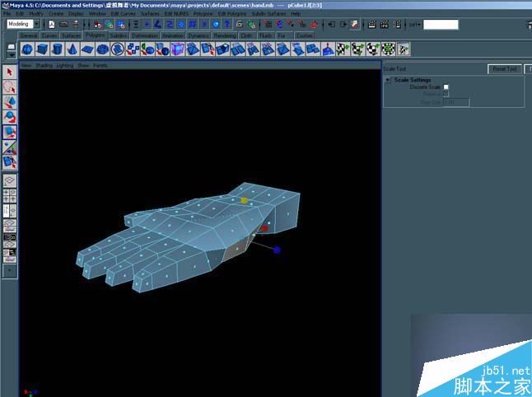Click the blue question mark status line icon
The image size is (532, 397).
(x=227, y=24)
